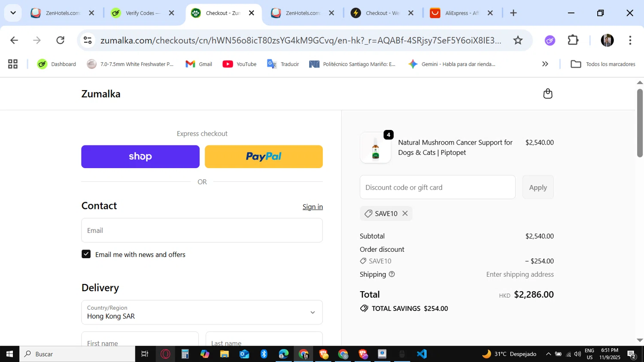Open a new browser tab
The height and width of the screenshot is (362, 644).
click(513, 13)
